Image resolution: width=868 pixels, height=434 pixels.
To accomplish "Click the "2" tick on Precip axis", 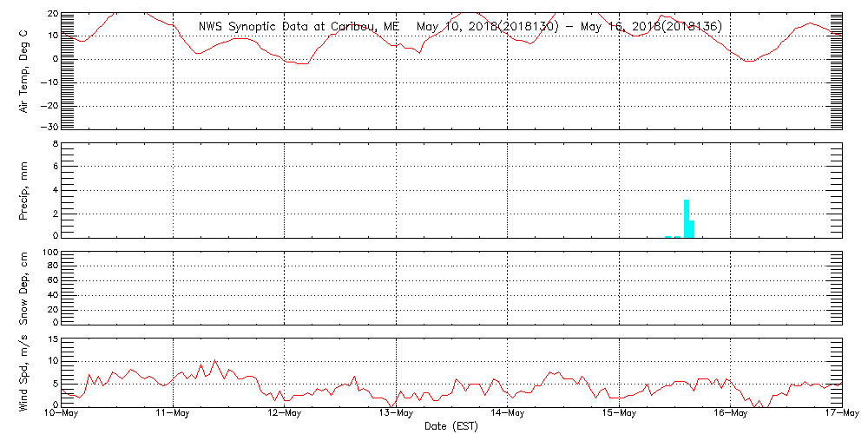I will click(55, 214).
